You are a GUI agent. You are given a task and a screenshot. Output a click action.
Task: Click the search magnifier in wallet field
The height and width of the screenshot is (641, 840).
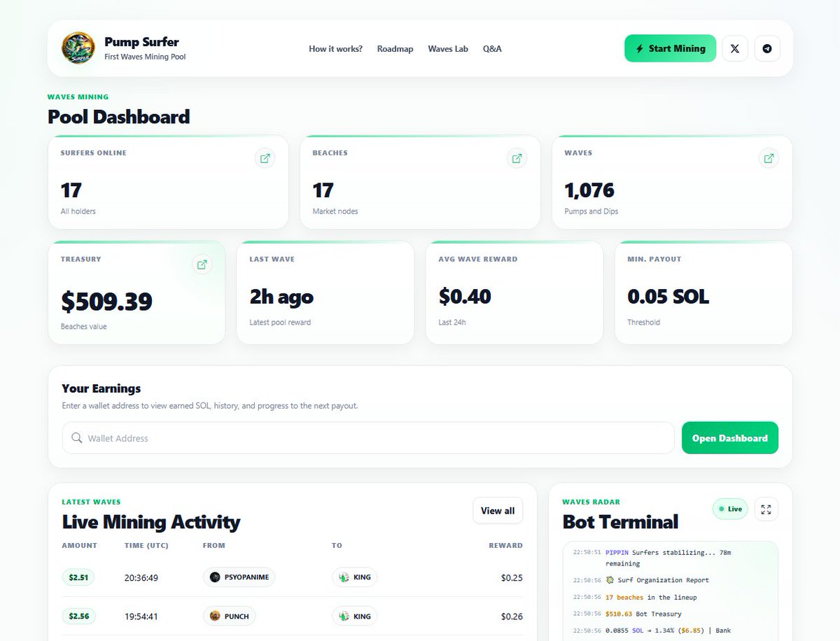click(x=77, y=438)
